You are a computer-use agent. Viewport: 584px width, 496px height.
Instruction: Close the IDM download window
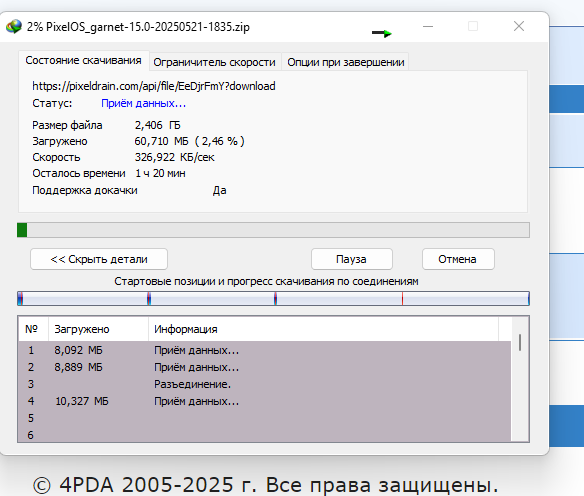point(519,26)
